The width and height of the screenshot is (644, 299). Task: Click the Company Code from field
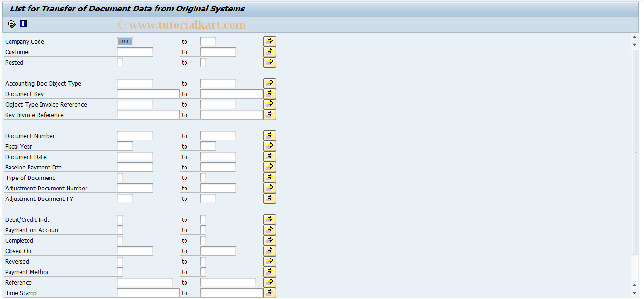click(x=125, y=41)
